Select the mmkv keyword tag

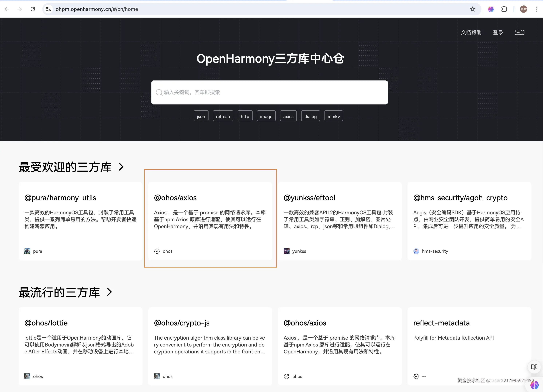(334, 116)
